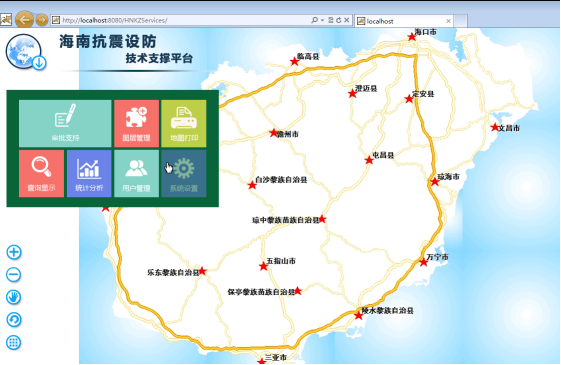561x365 pixels.
Task: Open the 系统设置 system settings tile
Action: tap(184, 174)
